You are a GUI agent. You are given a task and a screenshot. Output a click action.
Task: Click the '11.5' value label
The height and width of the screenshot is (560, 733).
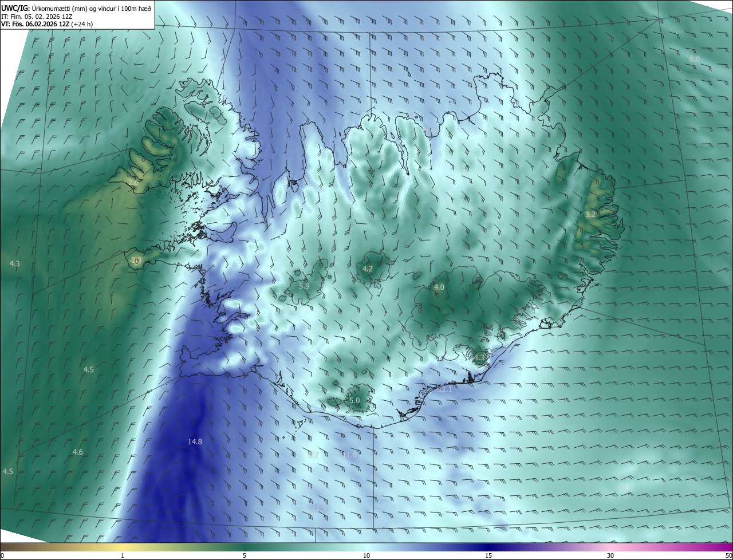(x=320, y=508)
